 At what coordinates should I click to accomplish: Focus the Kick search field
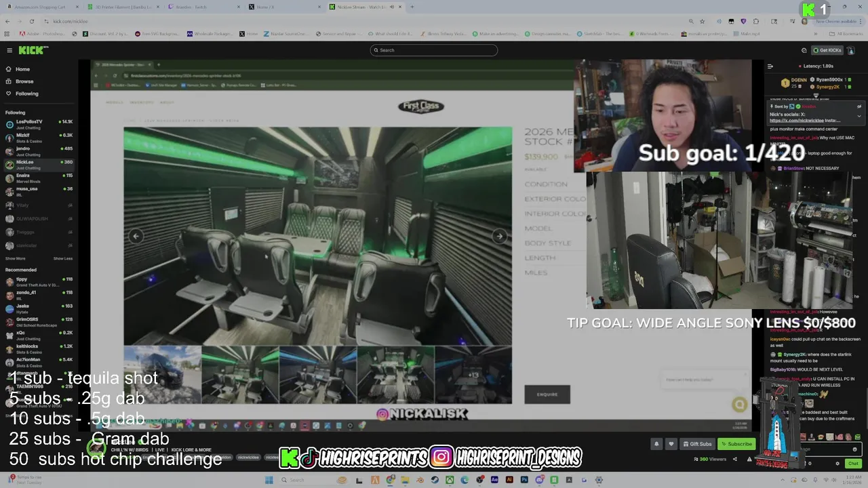click(x=434, y=50)
